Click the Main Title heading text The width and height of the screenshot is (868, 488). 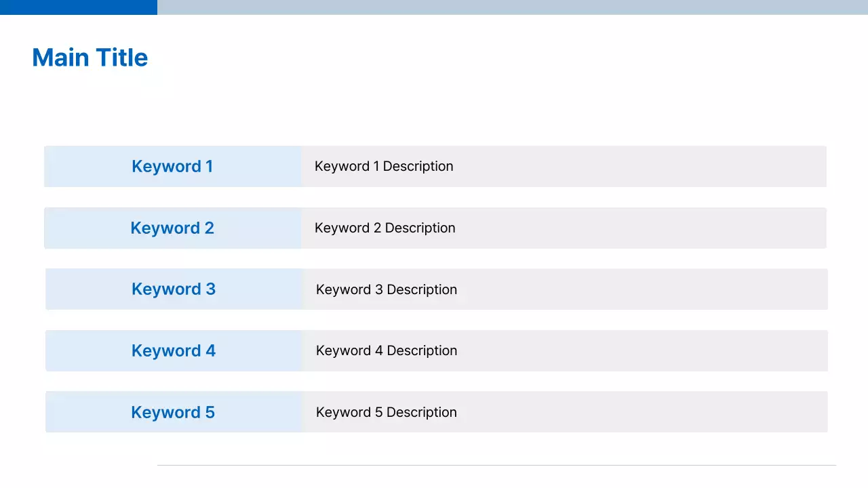click(x=90, y=58)
